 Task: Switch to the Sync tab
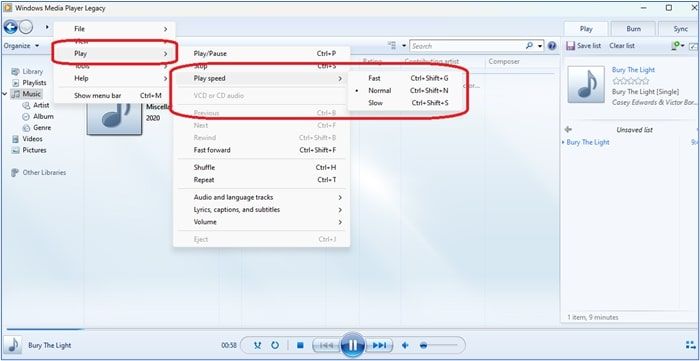[680, 29]
